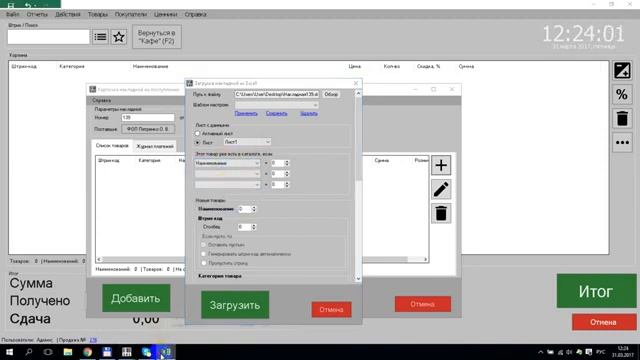Open the Лист1 sheet dropdown

click(247, 142)
